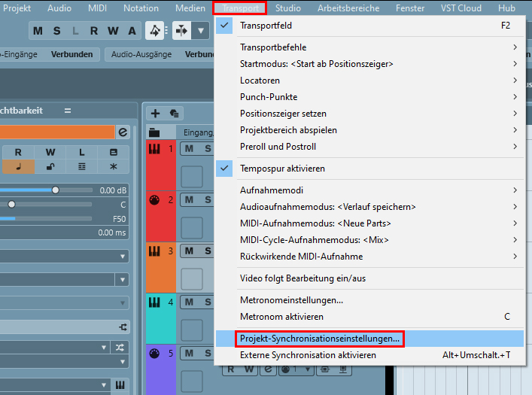This screenshot has width=532, height=395.
Task: Open dropdown arrow next to auto-scroll
Action: (x=200, y=31)
